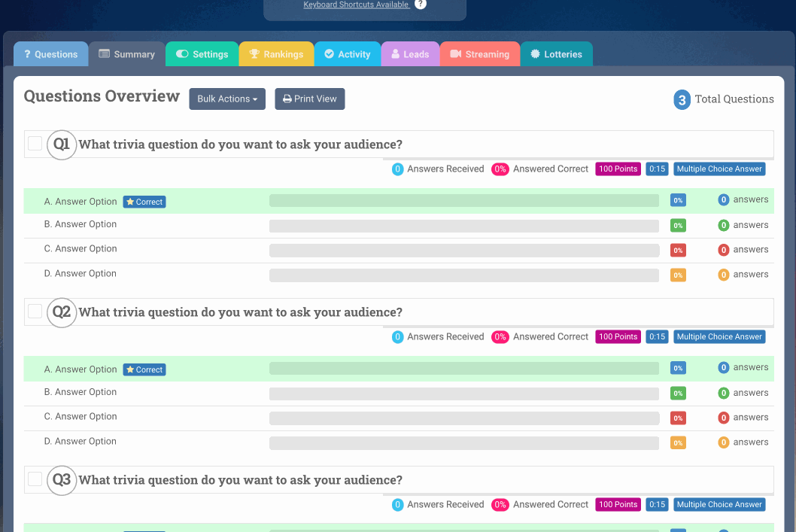Click green 0% badge for Q2 option B
The image size is (796, 532).
click(x=678, y=393)
